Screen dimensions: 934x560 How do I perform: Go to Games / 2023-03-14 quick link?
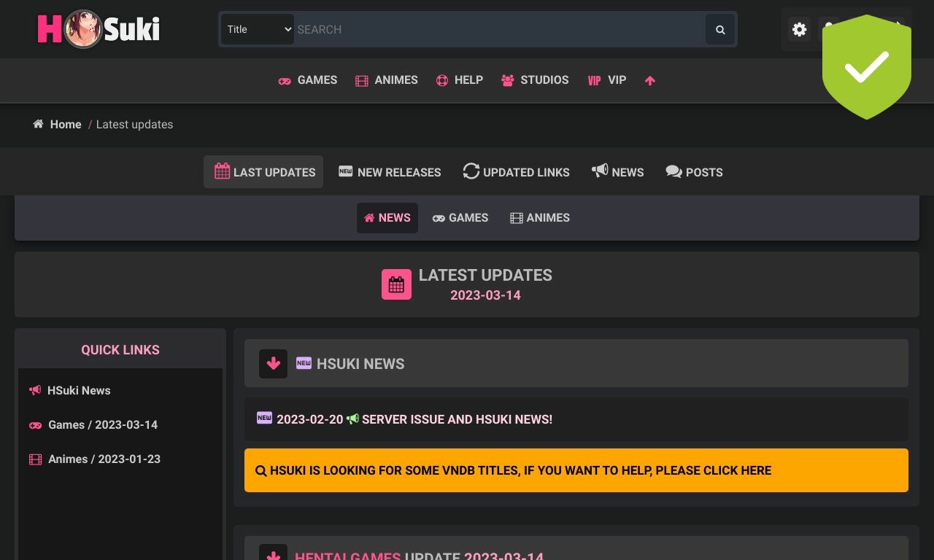(102, 424)
